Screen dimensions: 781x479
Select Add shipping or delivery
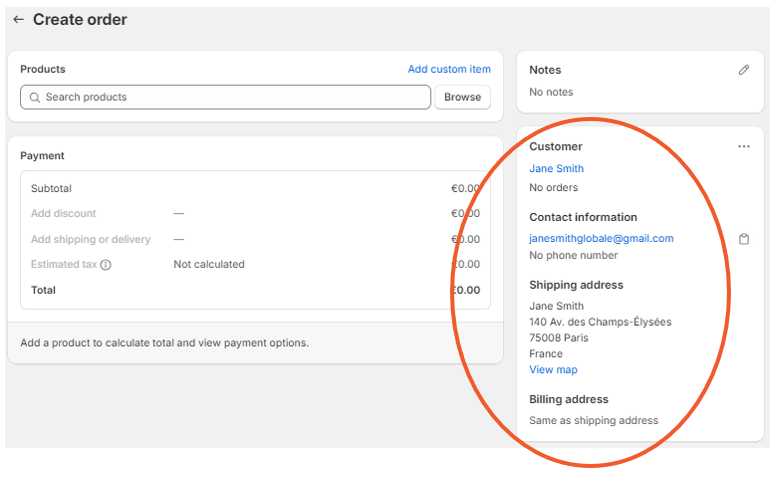coord(91,240)
